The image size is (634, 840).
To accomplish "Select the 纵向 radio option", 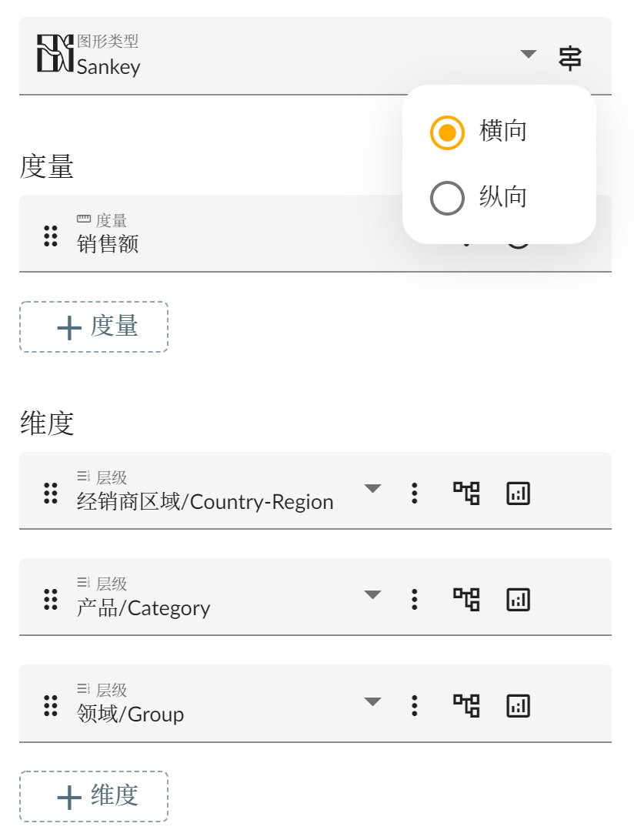I will point(447,198).
